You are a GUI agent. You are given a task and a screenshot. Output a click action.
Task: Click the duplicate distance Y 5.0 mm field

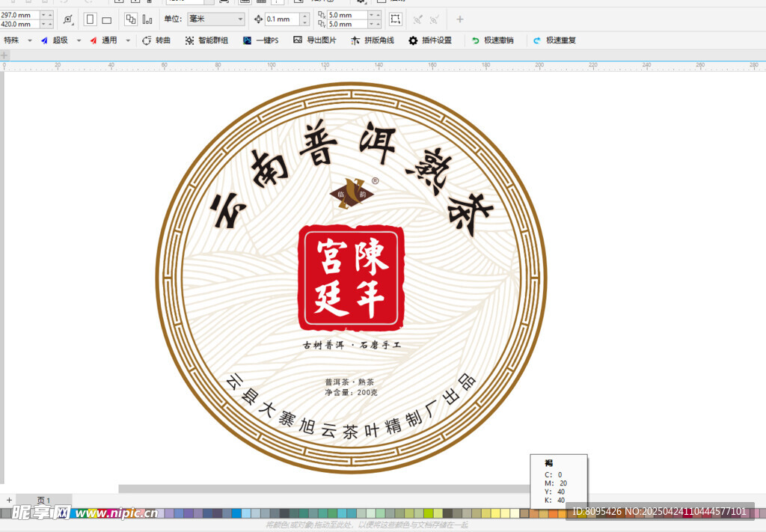(x=347, y=24)
